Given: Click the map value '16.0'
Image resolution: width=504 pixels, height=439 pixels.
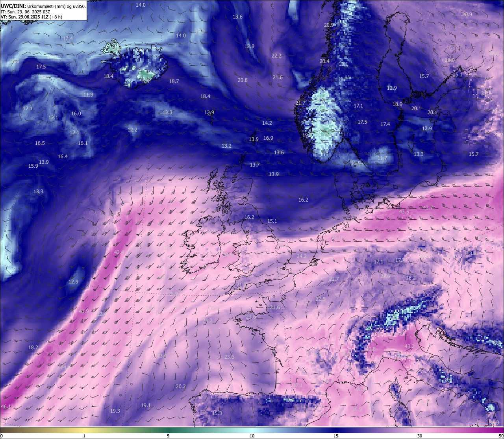Looking at the screenshot, I should (76, 113).
